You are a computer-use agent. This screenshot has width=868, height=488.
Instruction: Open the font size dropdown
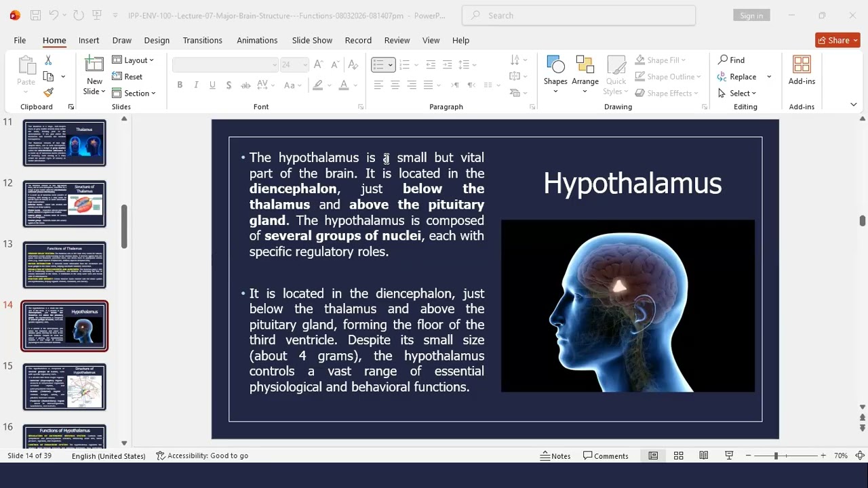pyautogui.click(x=306, y=64)
